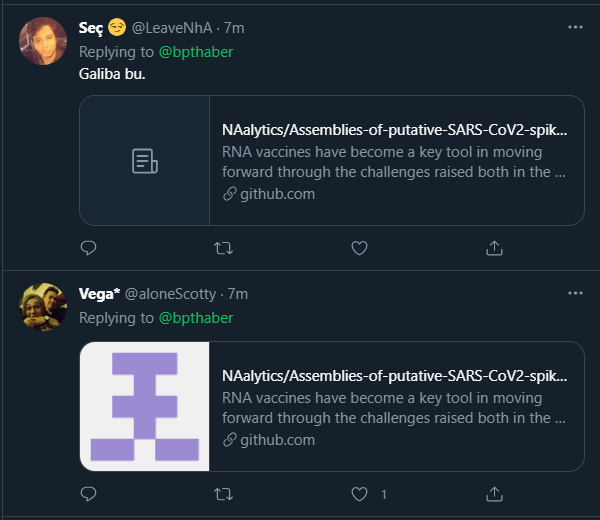Screen dimensions: 600x520
Task: Open Seç's profile picture
Action: 44,42
